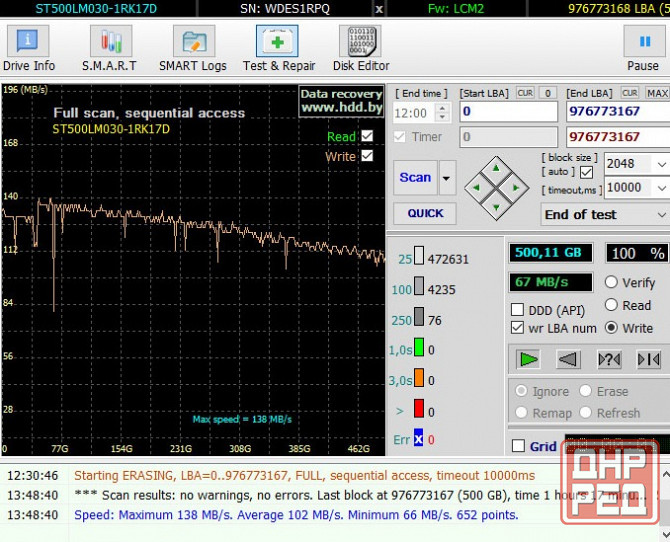670x542 pixels.
Task: Click the left arrow on navigation diamond
Action: 476,187
